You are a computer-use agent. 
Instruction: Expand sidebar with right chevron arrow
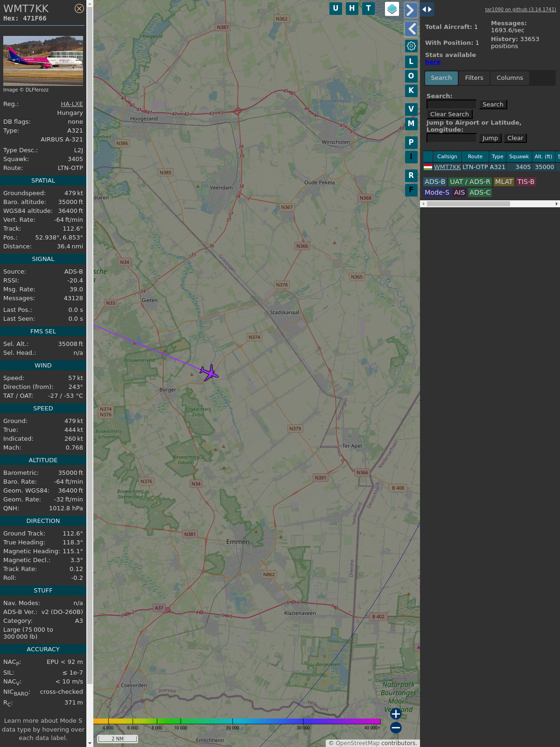coord(411,10)
